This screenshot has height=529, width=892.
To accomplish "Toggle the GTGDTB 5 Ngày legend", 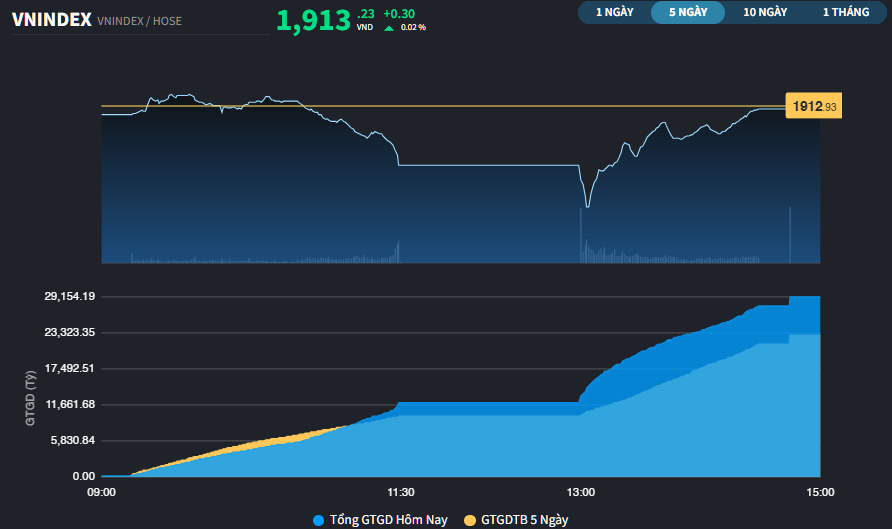I will 516,520.
